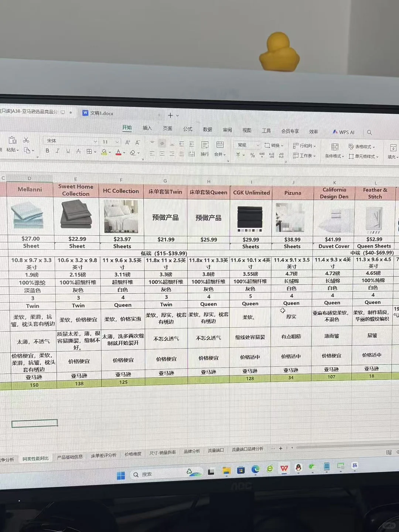399x532 pixels.
Task: Click the Copy icon under scissors
Action: click(x=27, y=150)
